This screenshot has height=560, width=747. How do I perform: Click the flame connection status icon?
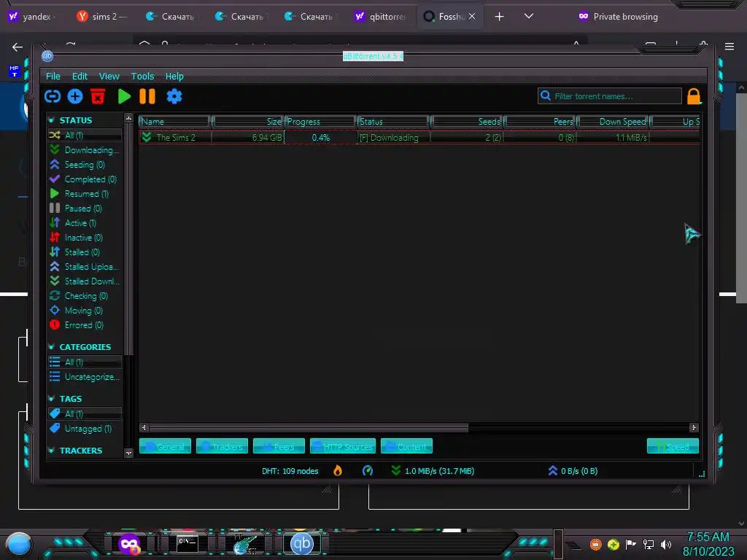(x=338, y=471)
